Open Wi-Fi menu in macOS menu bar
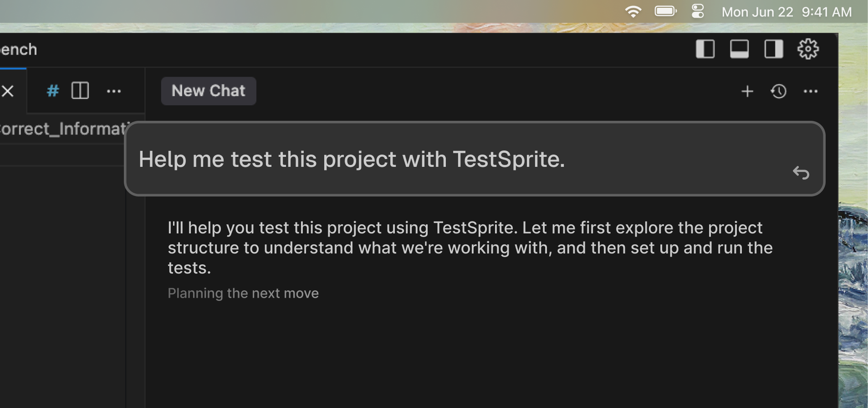The image size is (868, 408). point(633,11)
